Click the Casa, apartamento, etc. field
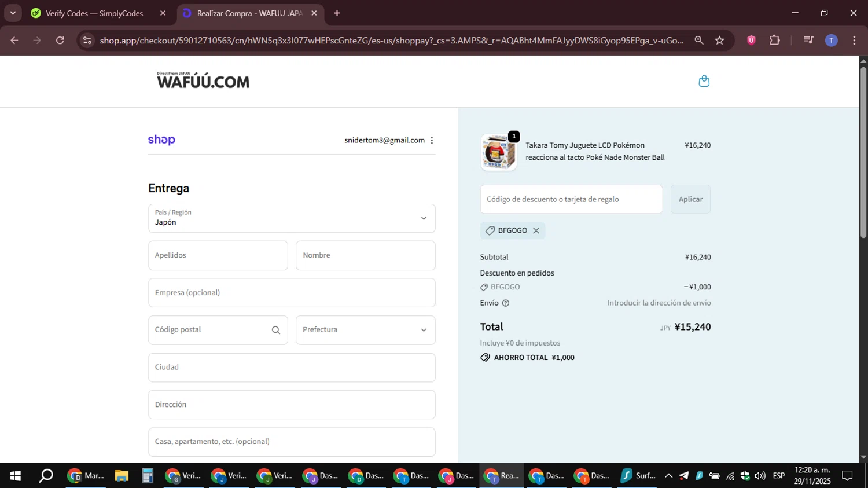 click(x=292, y=442)
